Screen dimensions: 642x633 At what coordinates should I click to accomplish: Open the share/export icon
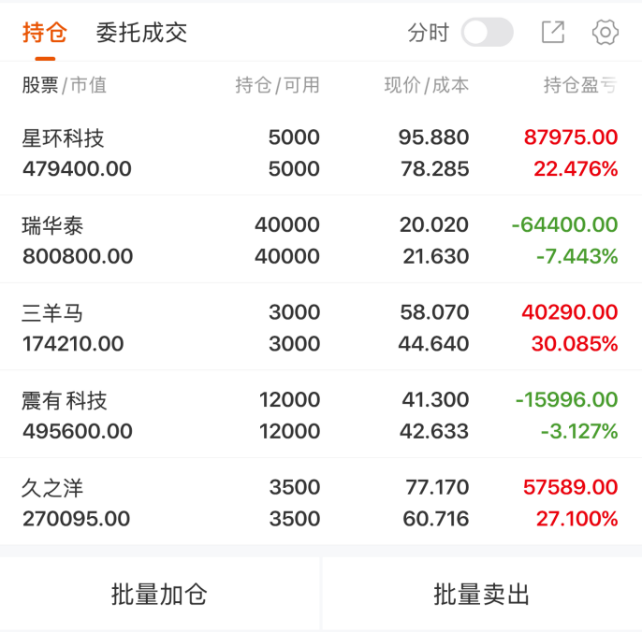(553, 32)
